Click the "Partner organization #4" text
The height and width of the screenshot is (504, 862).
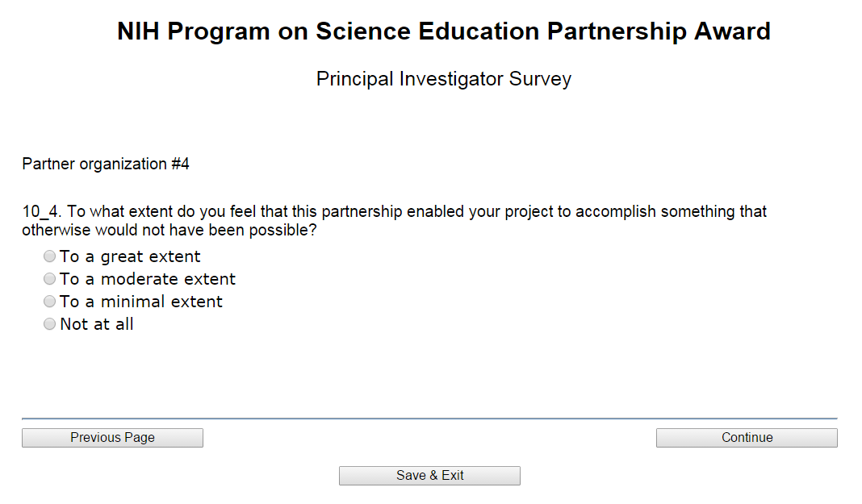click(106, 165)
